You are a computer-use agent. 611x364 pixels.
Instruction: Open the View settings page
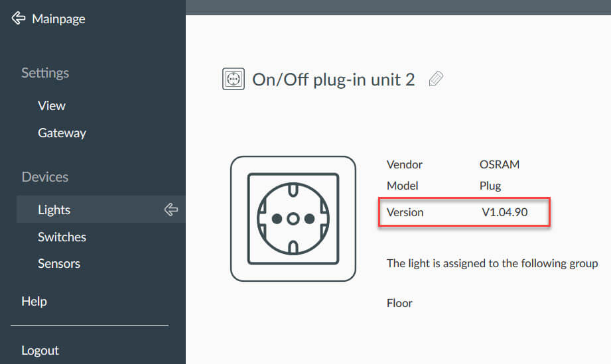tap(52, 105)
